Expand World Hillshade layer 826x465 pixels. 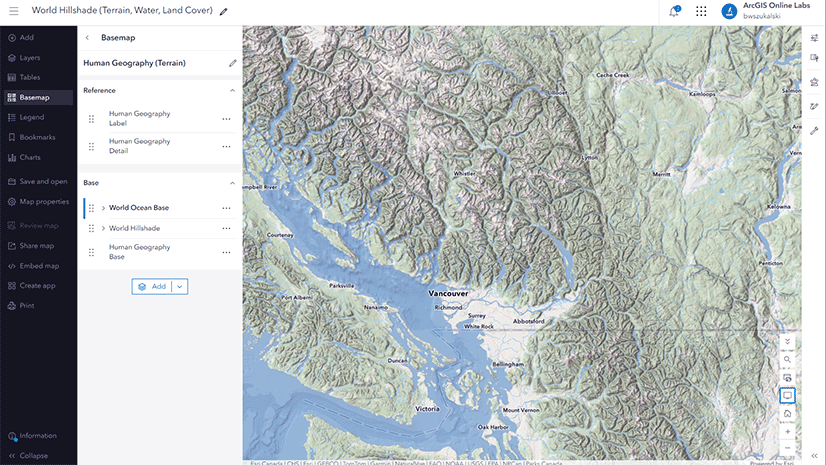(x=103, y=229)
